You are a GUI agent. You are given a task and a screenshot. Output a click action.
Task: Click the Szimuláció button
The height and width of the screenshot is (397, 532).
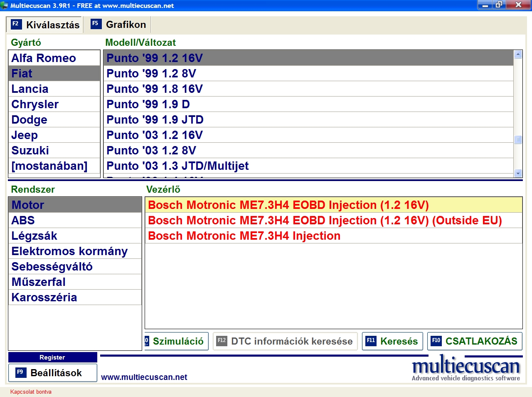pyautogui.click(x=177, y=341)
